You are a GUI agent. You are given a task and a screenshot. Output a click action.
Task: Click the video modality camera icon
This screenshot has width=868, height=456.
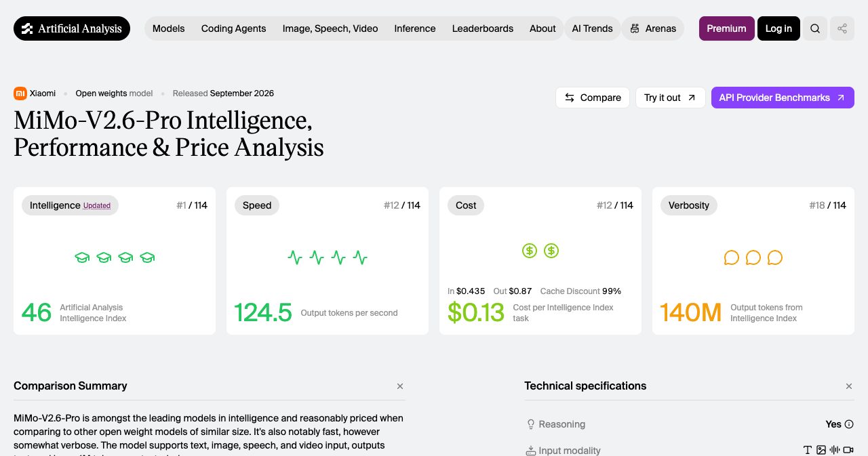(x=848, y=450)
